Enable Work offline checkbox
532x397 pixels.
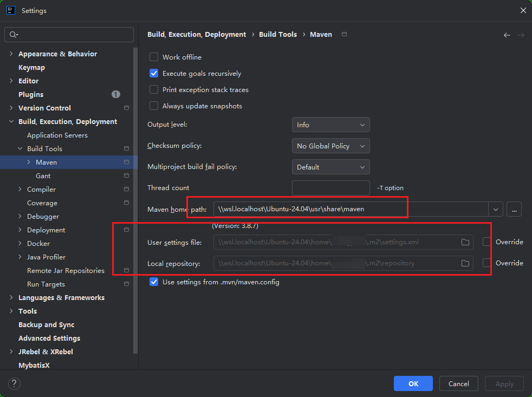[154, 57]
